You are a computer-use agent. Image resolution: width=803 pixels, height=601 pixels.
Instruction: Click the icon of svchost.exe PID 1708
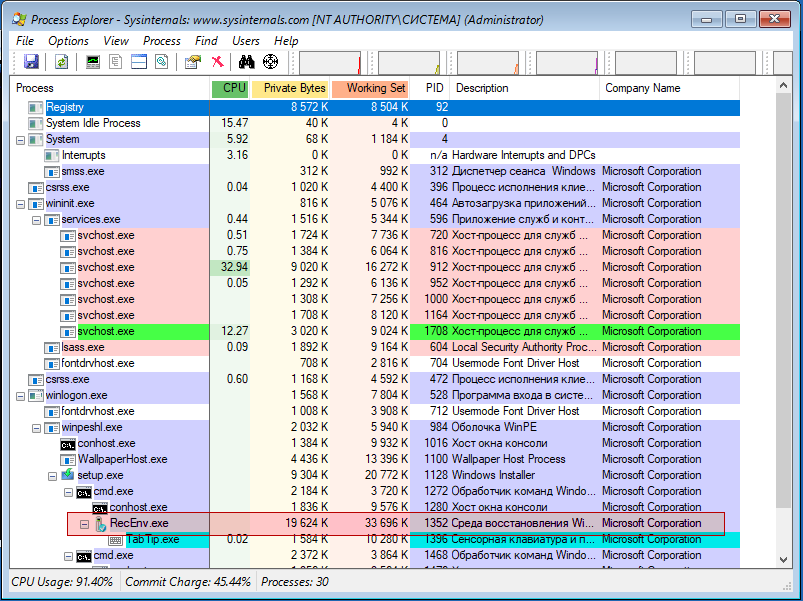click(x=68, y=331)
